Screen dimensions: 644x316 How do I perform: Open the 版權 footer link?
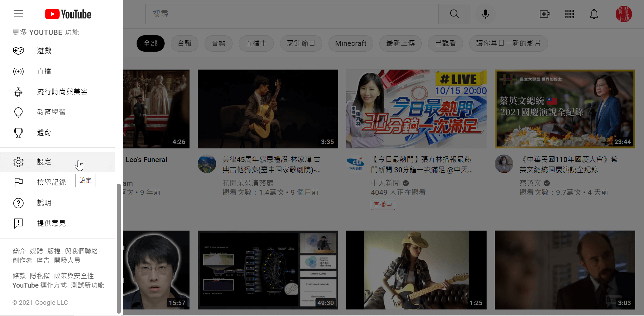point(54,251)
